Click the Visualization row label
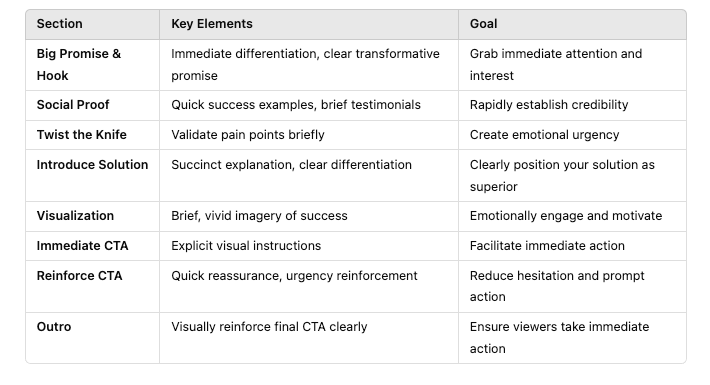710x385 pixels. 75,216
